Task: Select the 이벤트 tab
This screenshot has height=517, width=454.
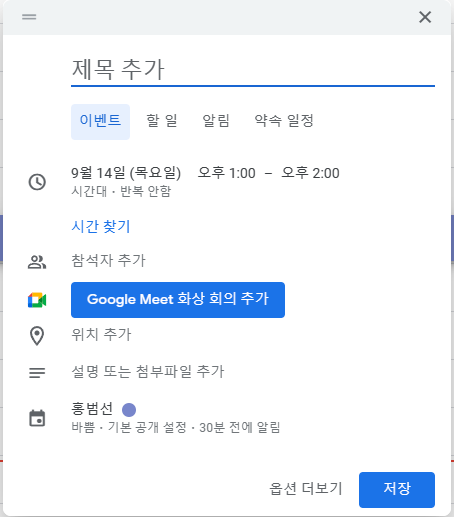Action: 100,122
